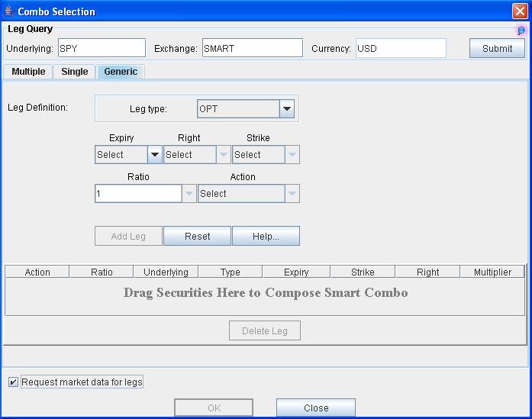Click the Java icon in the title bar

[9, 11]
